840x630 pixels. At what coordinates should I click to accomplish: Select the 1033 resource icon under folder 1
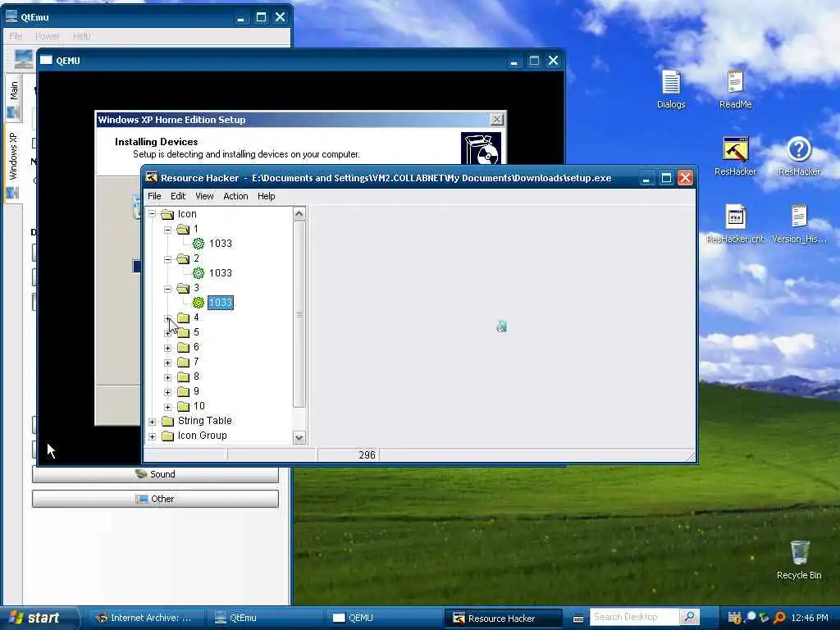[x=199, y=244]
